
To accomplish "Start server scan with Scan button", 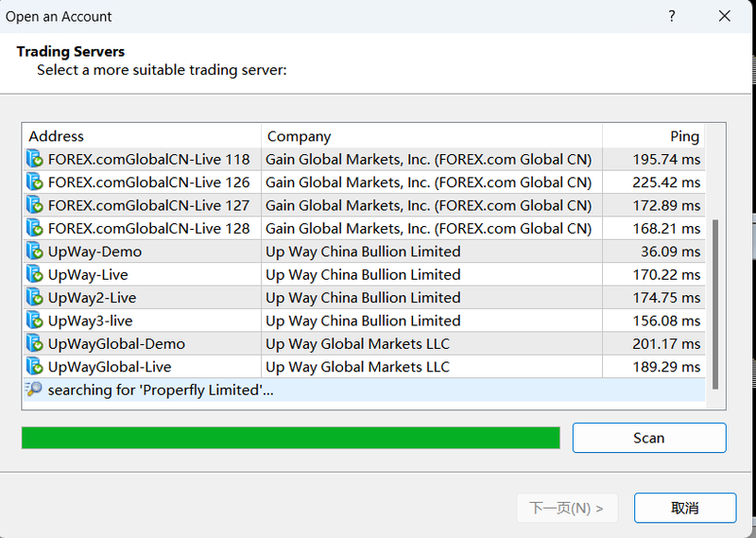I will click(x=649, y=438).
